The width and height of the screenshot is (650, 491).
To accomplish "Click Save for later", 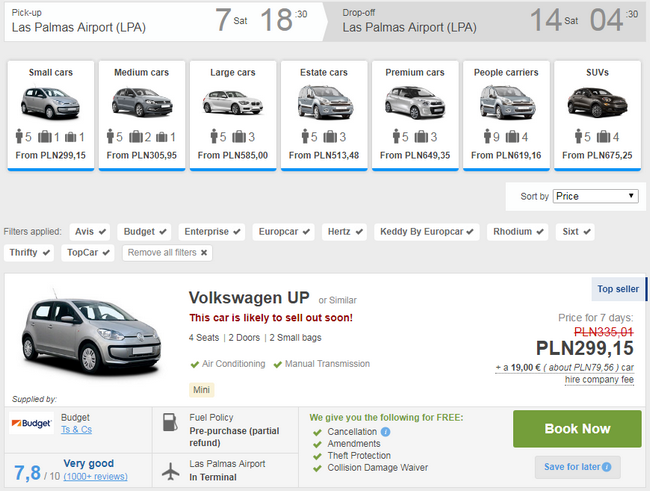I will pyautogui.click(x=577, y=467).
